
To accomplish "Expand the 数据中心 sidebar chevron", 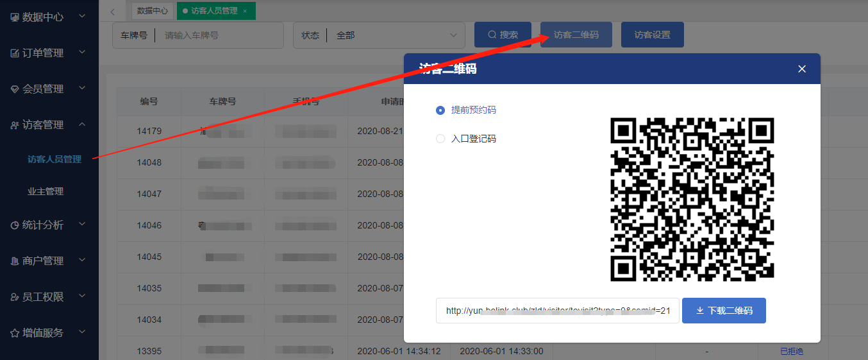I will click(x=82, y=17).
